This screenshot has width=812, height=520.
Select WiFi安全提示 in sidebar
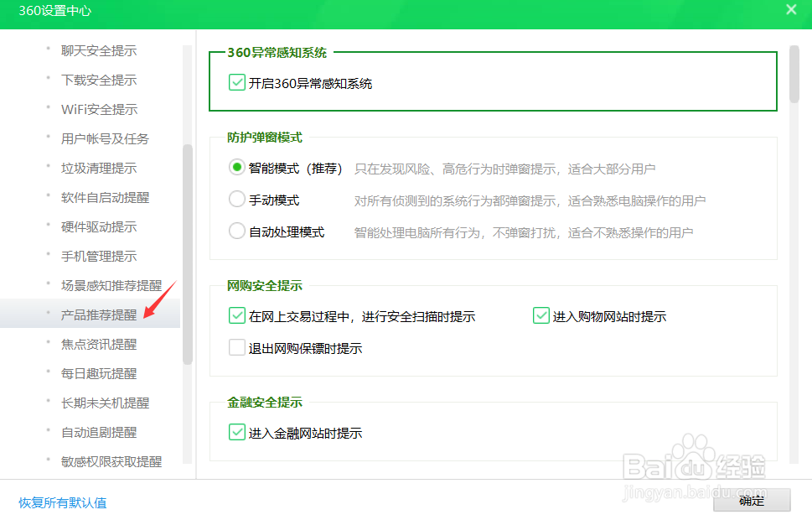point(100,109)
